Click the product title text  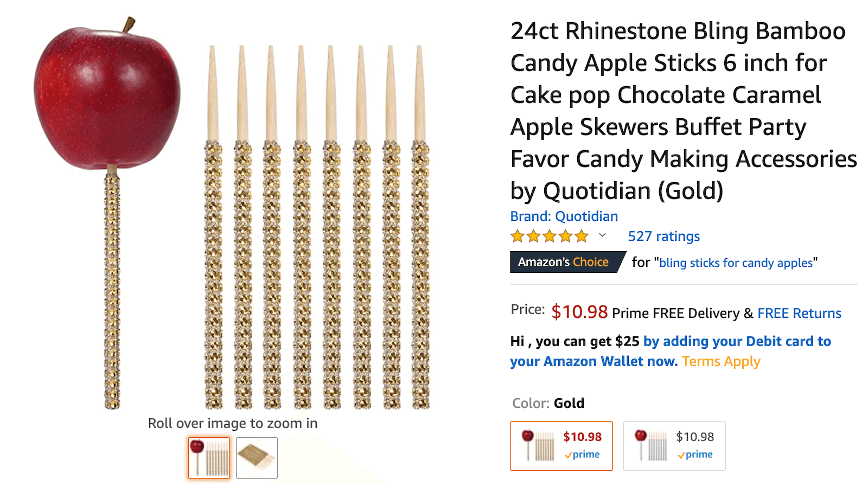coord(684,111)
